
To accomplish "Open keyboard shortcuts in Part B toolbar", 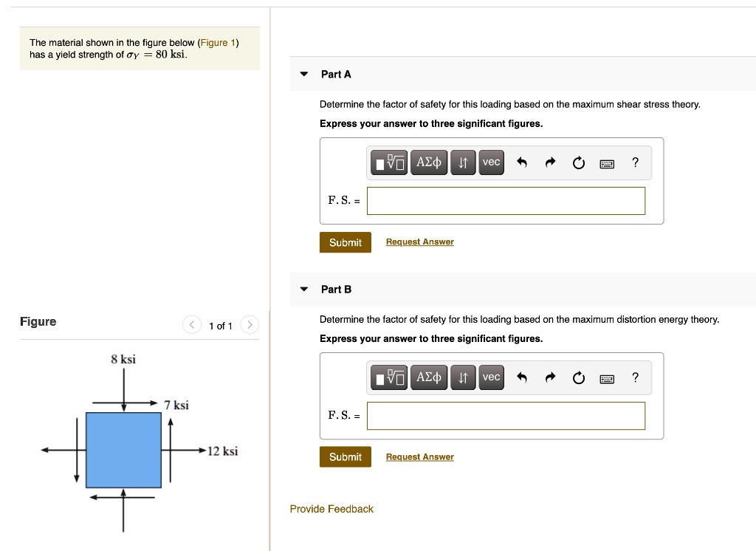I will (x=607, y=378).
